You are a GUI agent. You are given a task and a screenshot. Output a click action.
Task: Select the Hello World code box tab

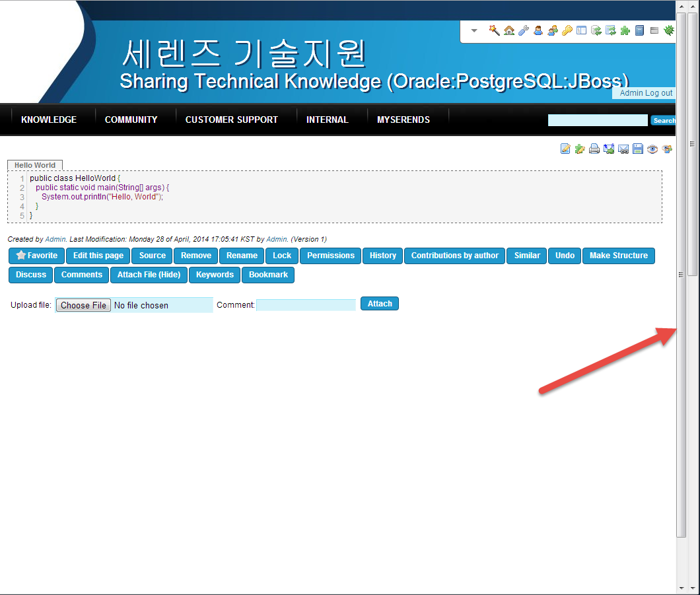point(35,165)
